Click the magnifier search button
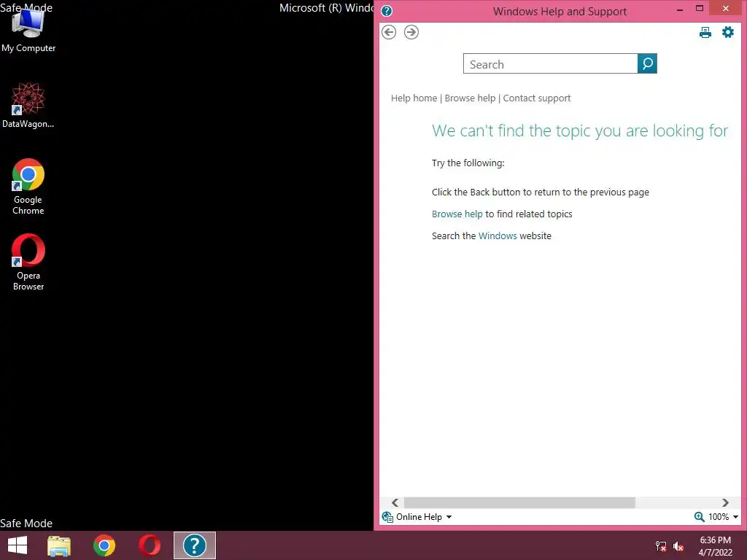This screenshot has height=560, width=747. tap(647, 63)
